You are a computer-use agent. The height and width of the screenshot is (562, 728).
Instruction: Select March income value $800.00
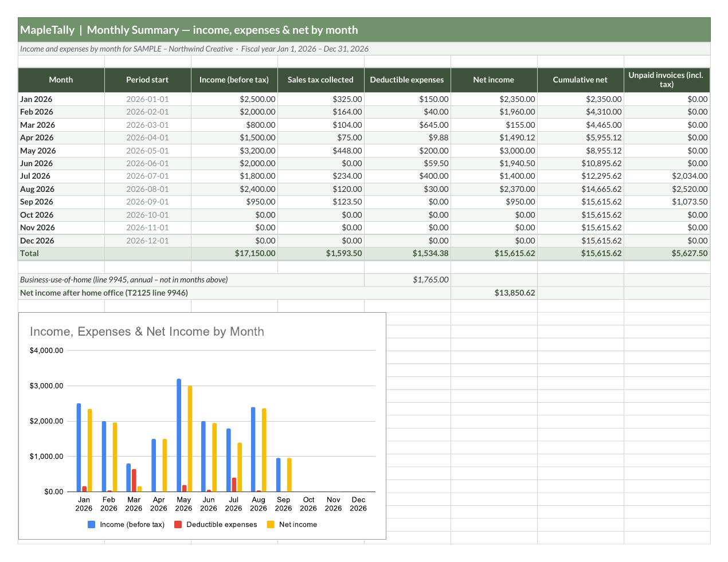click(x=234, y=125)
